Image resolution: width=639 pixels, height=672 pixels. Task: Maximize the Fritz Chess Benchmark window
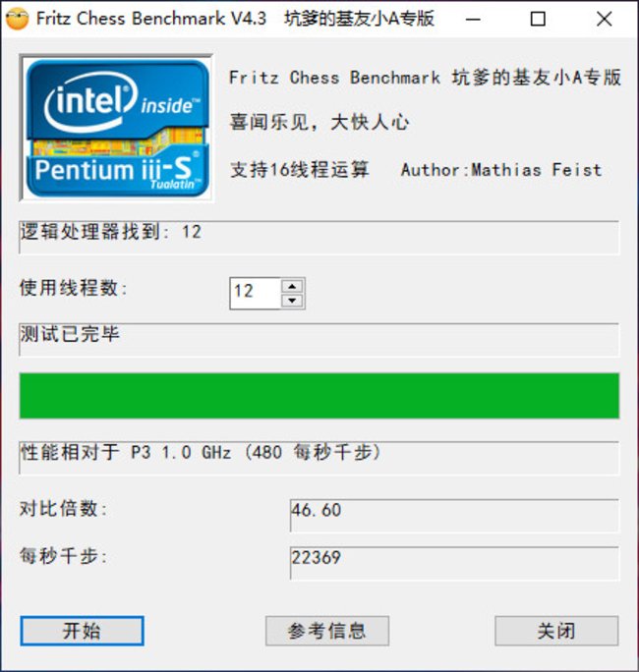pos(538,19)
